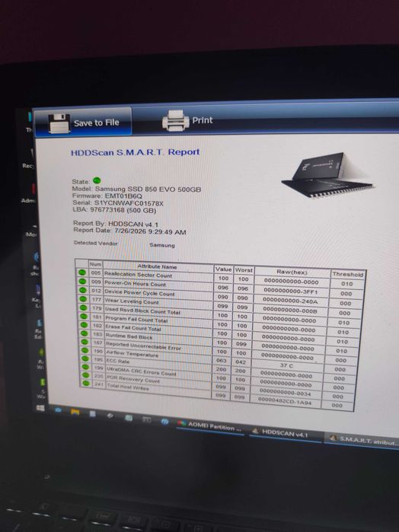This screenshot has width=399, height=532.
Task: Click green status dot for POR Recovery Count
Action: 85,375
